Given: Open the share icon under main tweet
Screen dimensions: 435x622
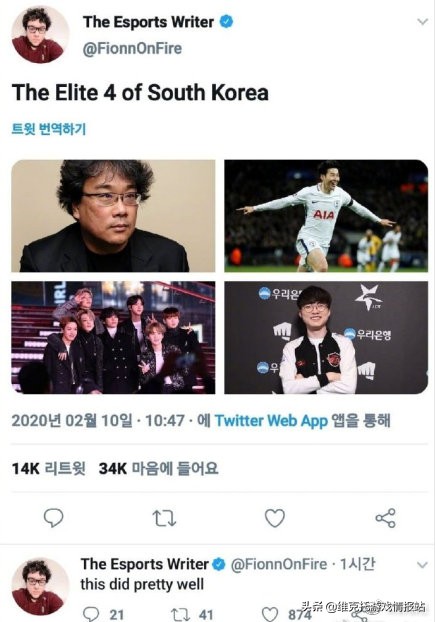Looking at the screenshot, I should [x=385, y=518].
